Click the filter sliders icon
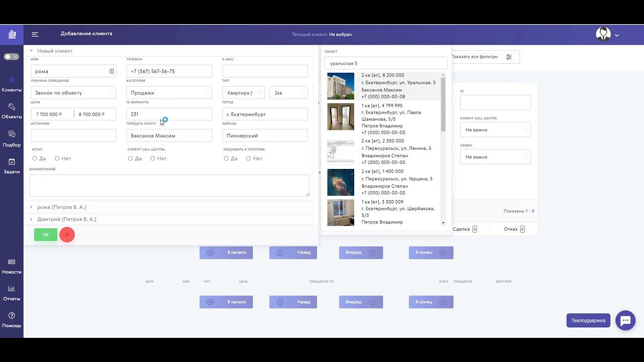 click(509, 57)
